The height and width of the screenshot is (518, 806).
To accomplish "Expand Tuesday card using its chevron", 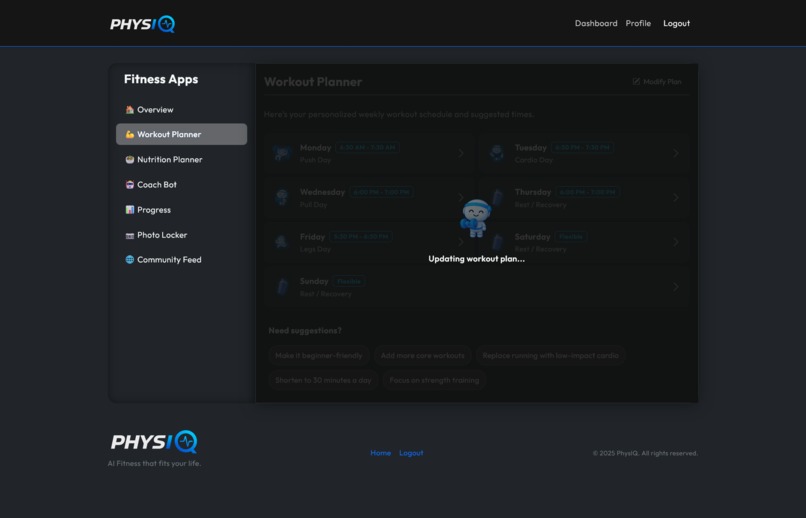I will (675, 153).
